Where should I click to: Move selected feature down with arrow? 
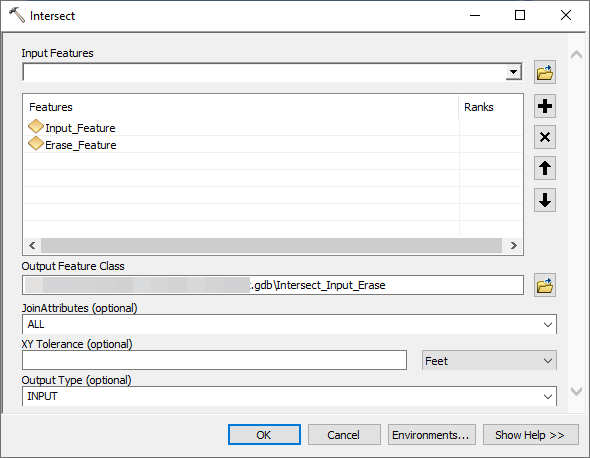[x=544, y=200]
